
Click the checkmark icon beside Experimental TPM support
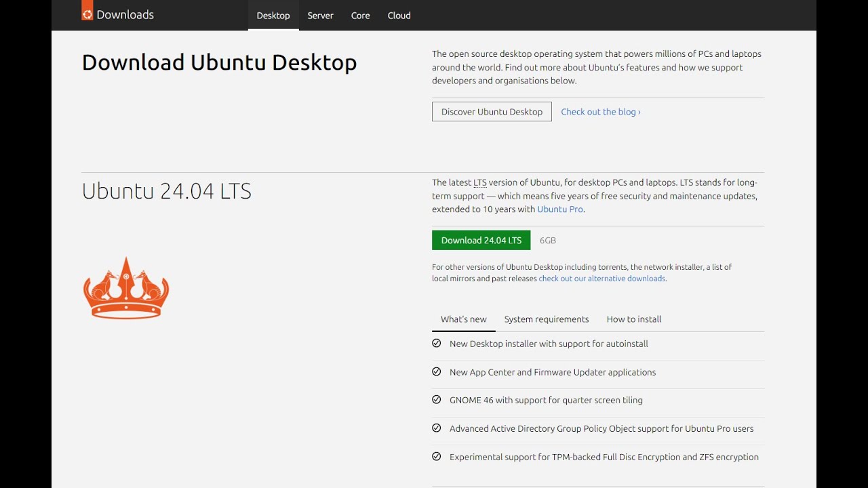[x=437, y=457]
